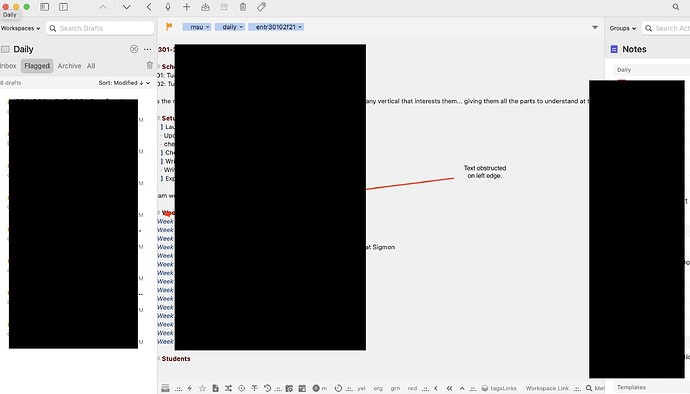This screenshot has width=690, height=394.
Task: Select the Daily action group row
Action: [651, 70]
